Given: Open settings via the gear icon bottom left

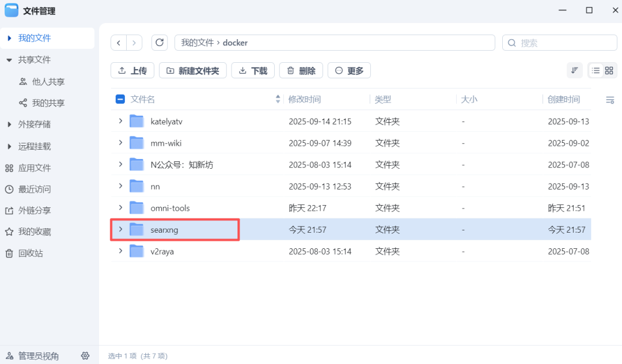Looking at the screenshot, I should (x=85, y=355).
